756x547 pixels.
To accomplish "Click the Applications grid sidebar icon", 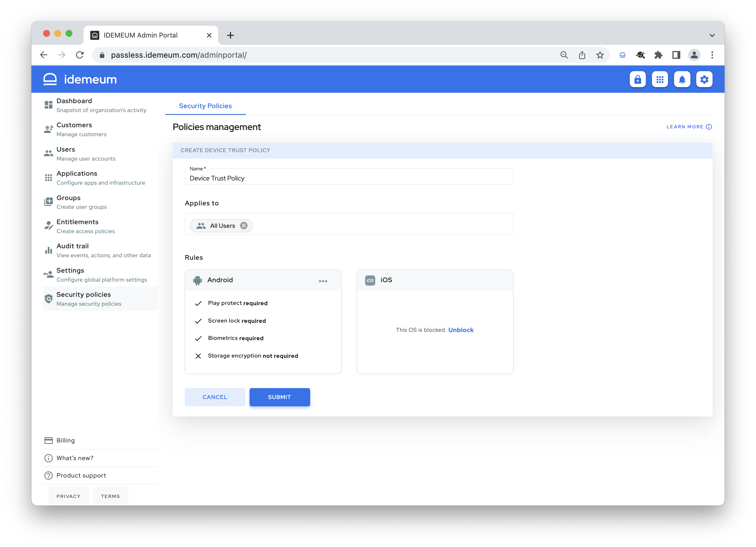I will [x=49, y=178].
